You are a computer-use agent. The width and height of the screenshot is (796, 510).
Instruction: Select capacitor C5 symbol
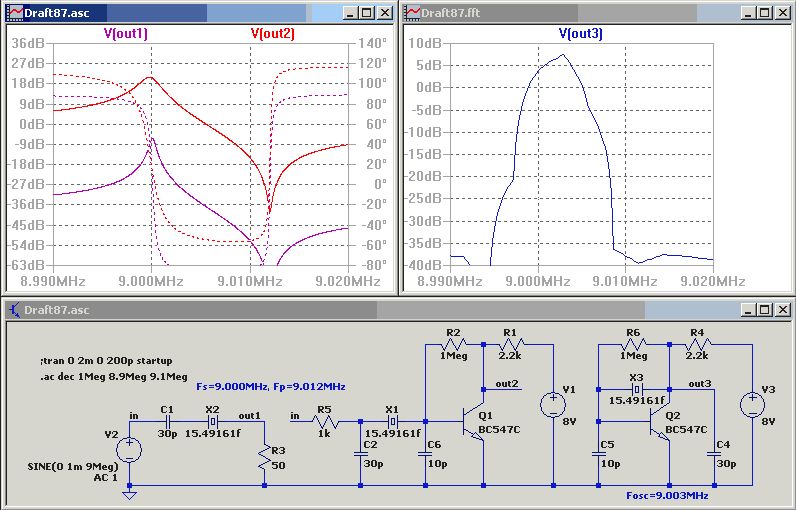599,454
